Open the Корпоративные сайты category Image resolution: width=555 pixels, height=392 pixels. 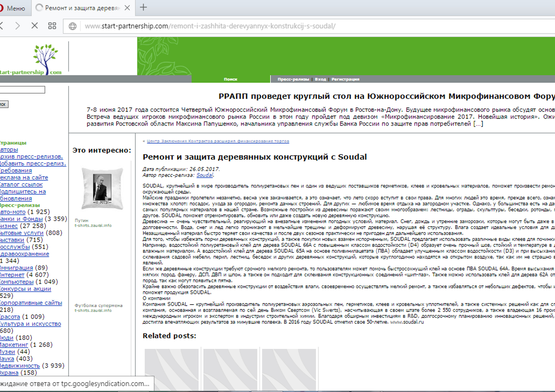tap(31, 303)
